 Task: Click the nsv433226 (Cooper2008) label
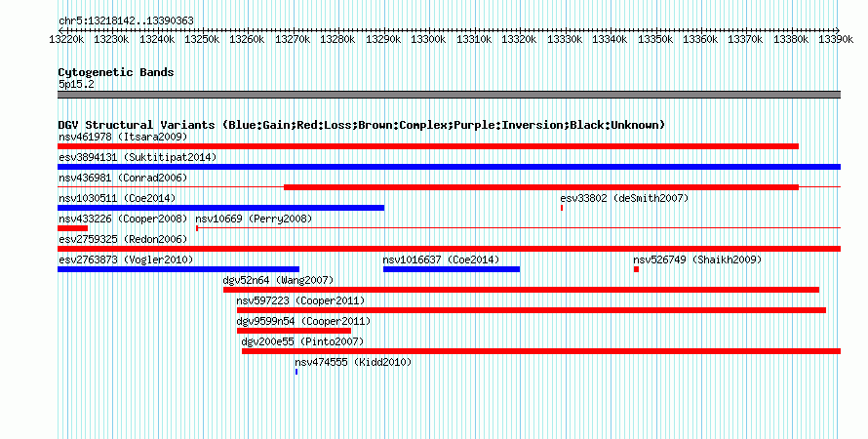pos(123,219)
